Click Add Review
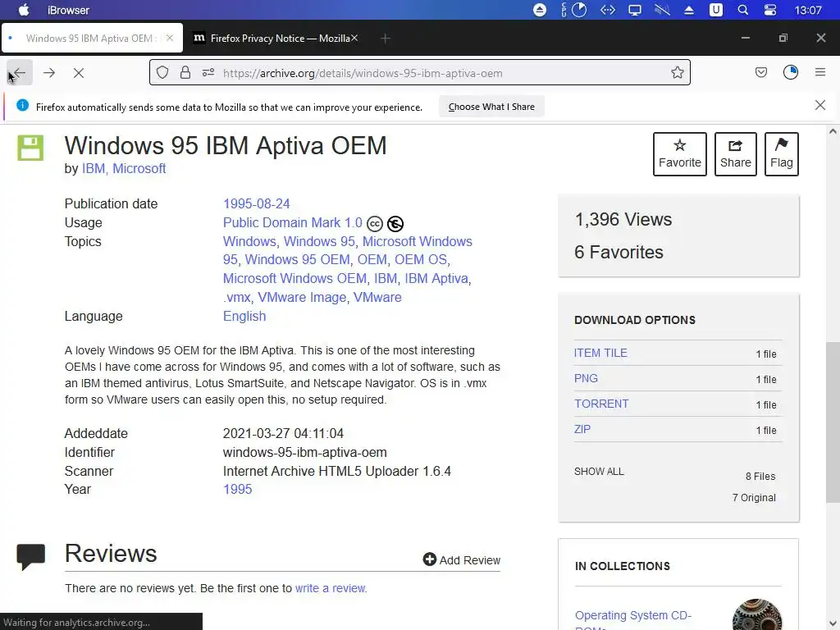 click(461, 559)
